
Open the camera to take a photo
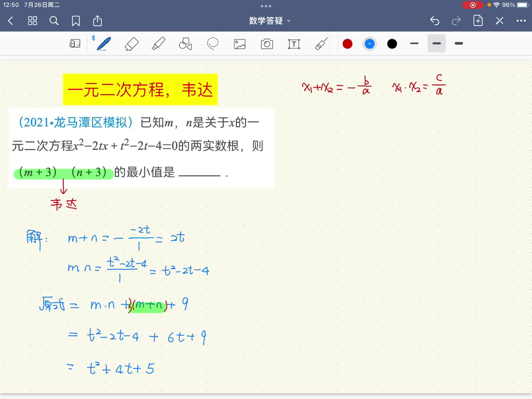tap(266, 43)
